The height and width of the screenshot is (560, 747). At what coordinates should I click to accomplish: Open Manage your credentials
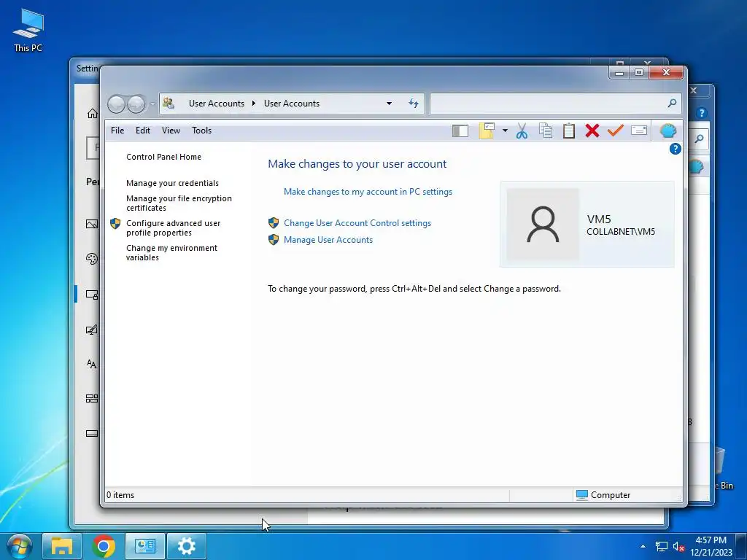[172, 183]
